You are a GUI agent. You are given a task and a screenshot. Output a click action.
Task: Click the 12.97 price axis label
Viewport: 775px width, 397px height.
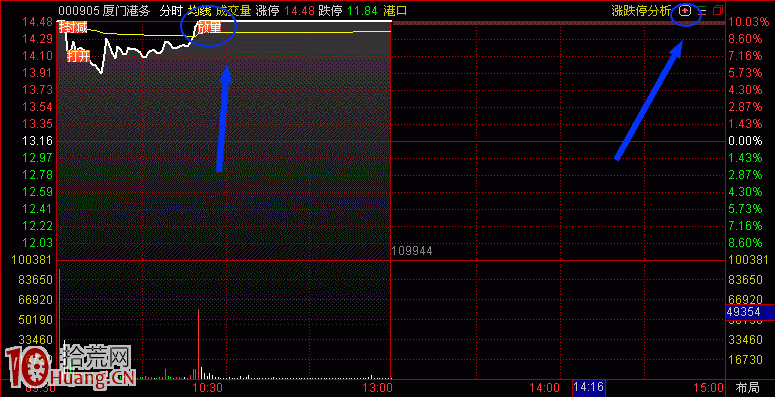tap(39, 158)
